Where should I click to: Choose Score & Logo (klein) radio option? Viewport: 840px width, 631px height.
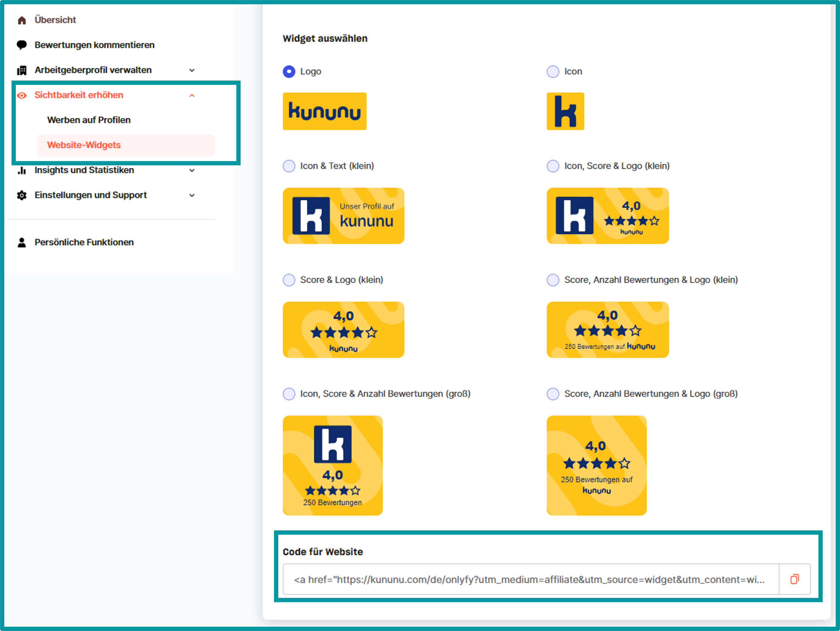coord(289,280)
